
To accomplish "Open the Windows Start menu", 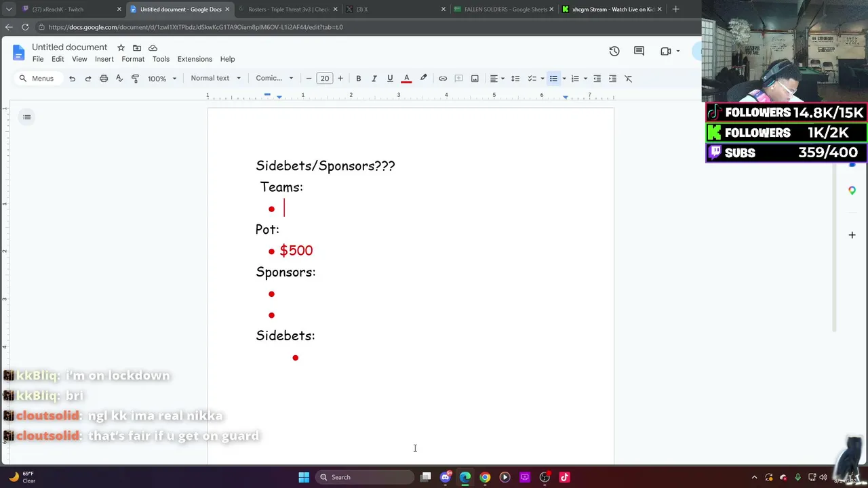I will coord(304,477).
